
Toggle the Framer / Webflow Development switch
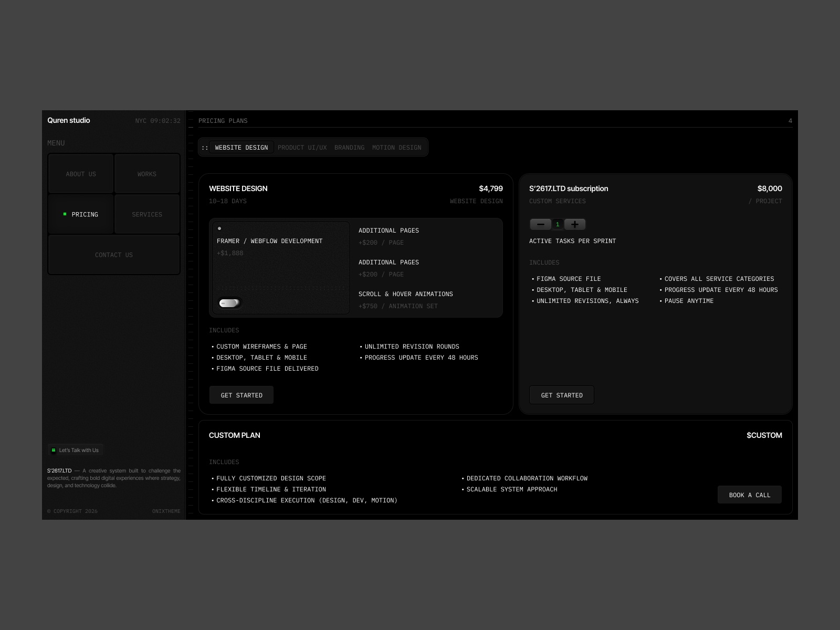coord(229,303)
